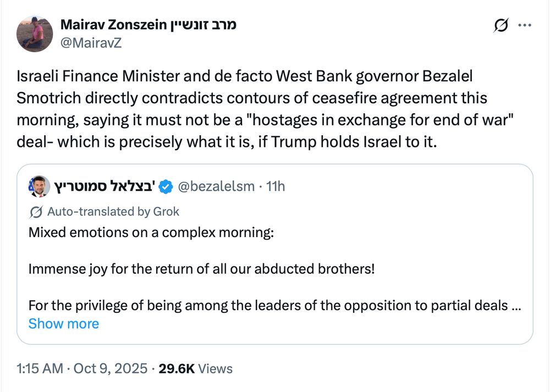This screenshot has height=392, width=550.
Task: Click the Auto-translated by Grok label
Action: pyautogui.click(x=113, y=212)
